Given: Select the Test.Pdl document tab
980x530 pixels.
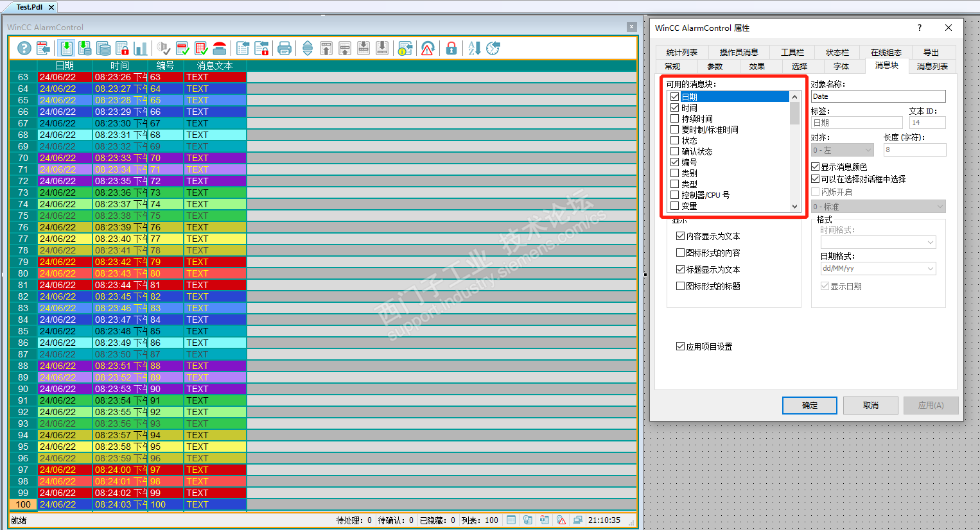Looking at the screenshot, I should [30, 7].
